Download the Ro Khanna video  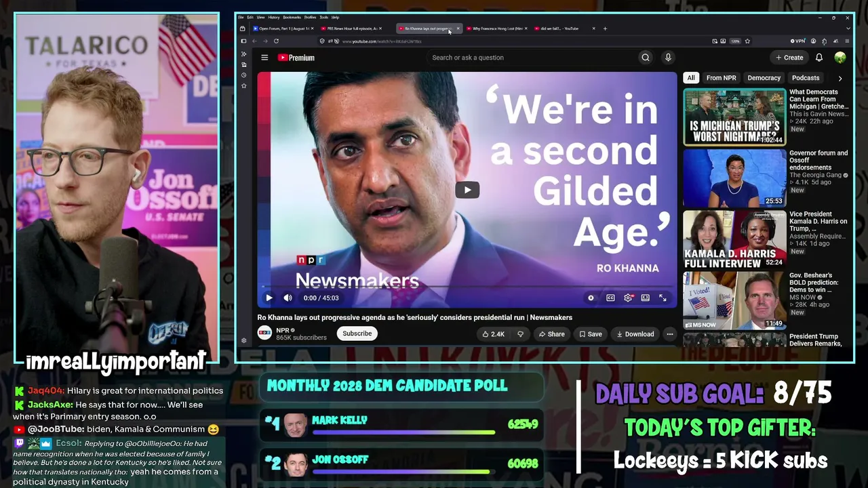coord(635,334)
